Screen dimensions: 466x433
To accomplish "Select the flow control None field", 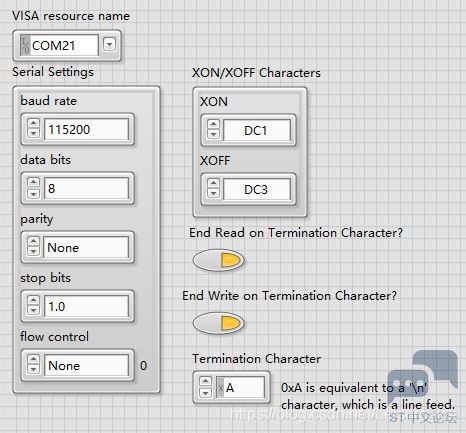I will click(x=86, y=365).
